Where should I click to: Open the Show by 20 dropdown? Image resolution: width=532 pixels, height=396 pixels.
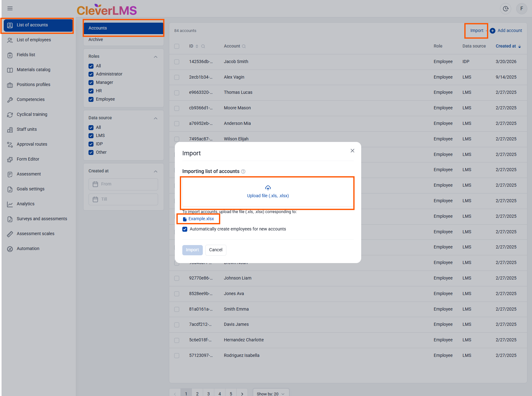271,394
